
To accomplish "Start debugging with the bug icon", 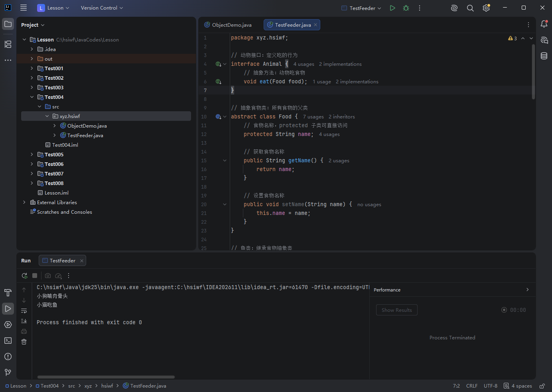I will [406, 8].
